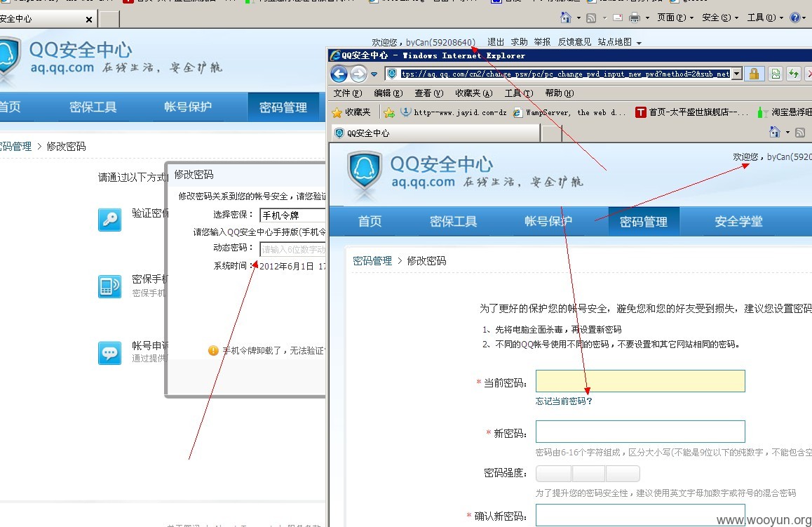The width and height of the screenshot is (812, 527).
Task: Click the Back arrow in the front IE window
Action: click(339, 74)
